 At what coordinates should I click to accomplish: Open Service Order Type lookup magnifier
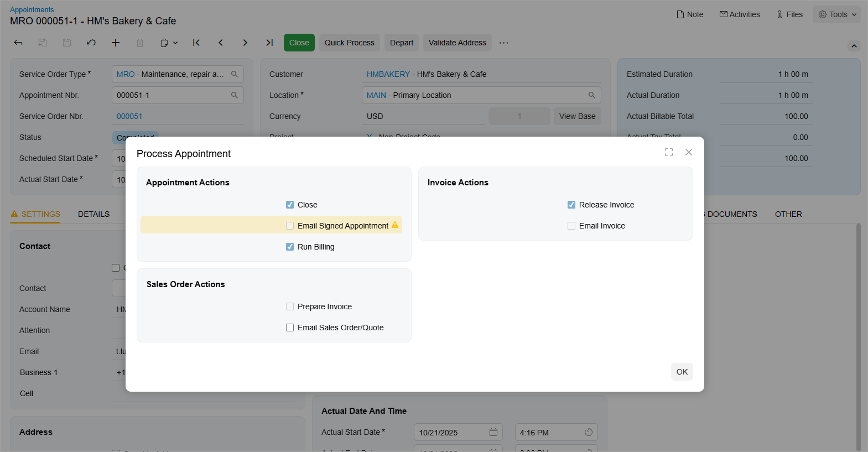click(235, 74)
